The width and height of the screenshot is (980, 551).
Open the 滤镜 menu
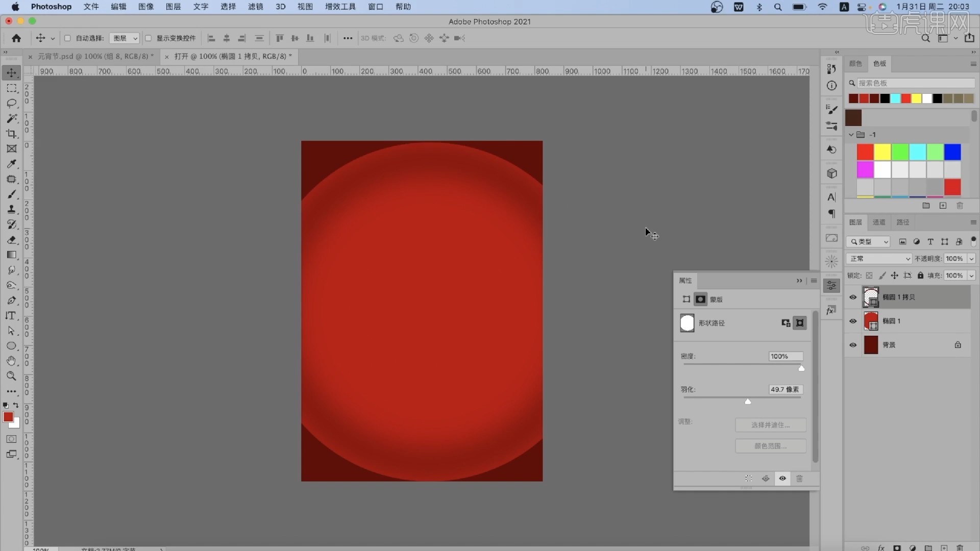[x=255, y=7]
